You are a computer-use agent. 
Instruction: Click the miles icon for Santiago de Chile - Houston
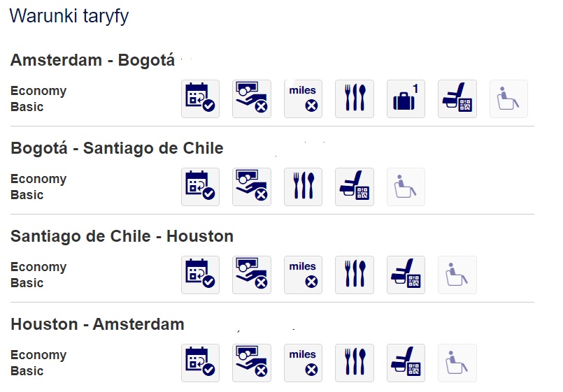coord(303,275)
